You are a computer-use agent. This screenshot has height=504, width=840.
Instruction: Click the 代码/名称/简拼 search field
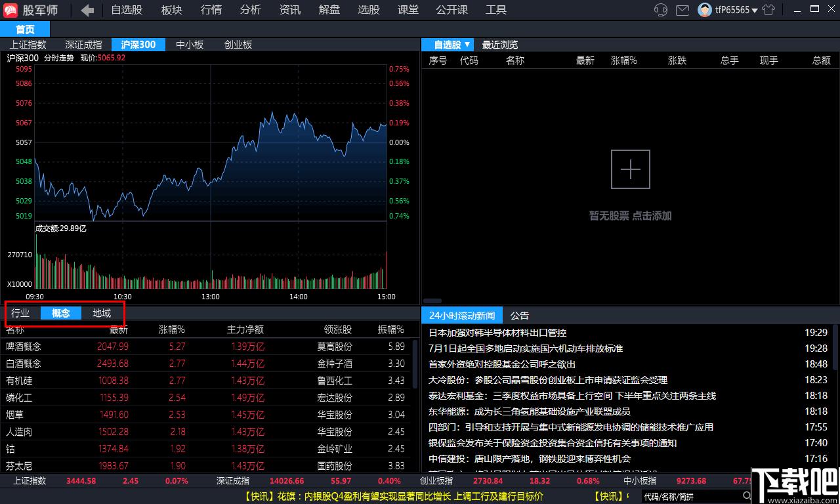[690, 496]
